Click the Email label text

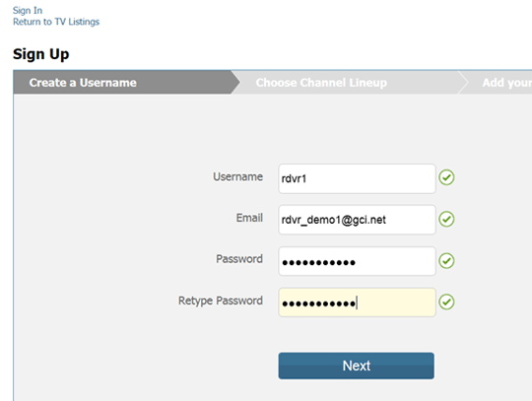(249, 218)
